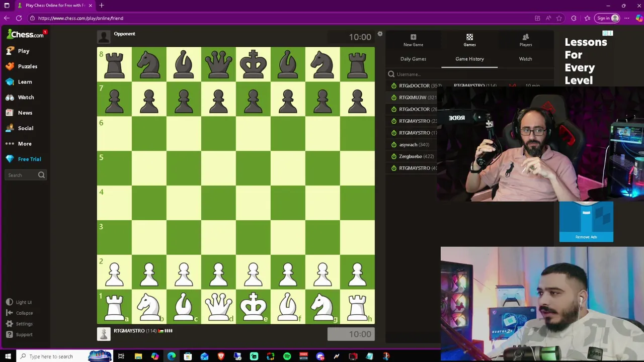The height and width of the screenshot is (362, 644).
Task: Click the timer icon beside Zergbuebo
Action: click(393, 156)
